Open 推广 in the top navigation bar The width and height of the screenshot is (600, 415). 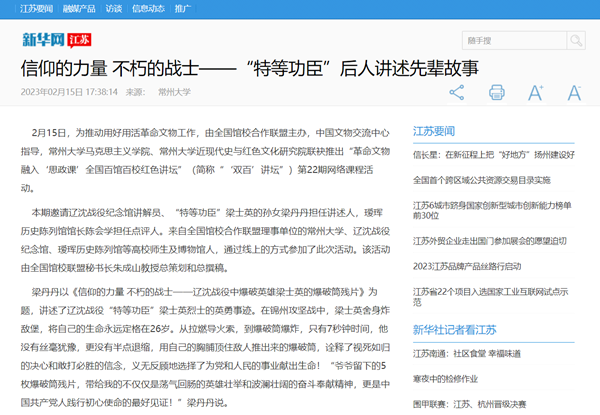[182, 8]
